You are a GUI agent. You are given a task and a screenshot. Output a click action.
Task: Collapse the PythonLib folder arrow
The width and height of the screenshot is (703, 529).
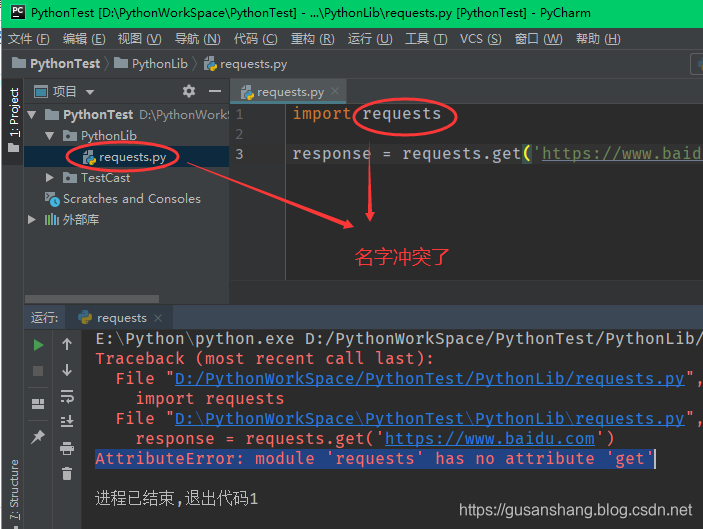coord(50,135)
